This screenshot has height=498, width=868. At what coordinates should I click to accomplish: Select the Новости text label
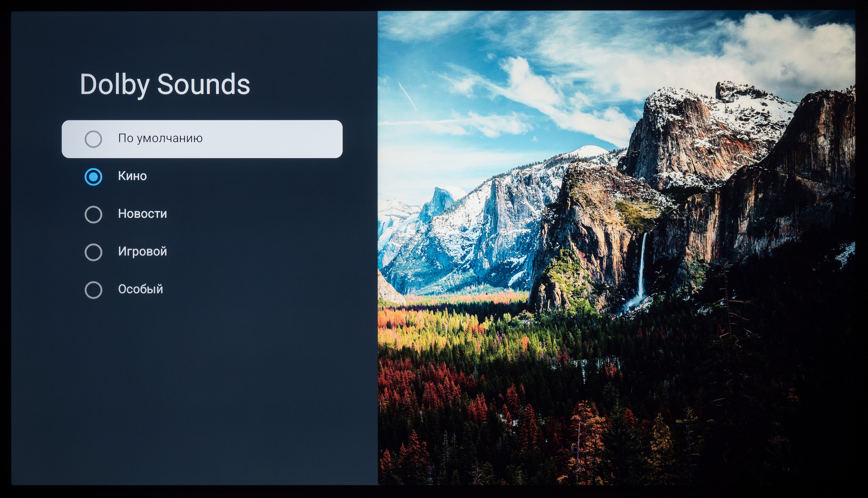tap(142, 214)
